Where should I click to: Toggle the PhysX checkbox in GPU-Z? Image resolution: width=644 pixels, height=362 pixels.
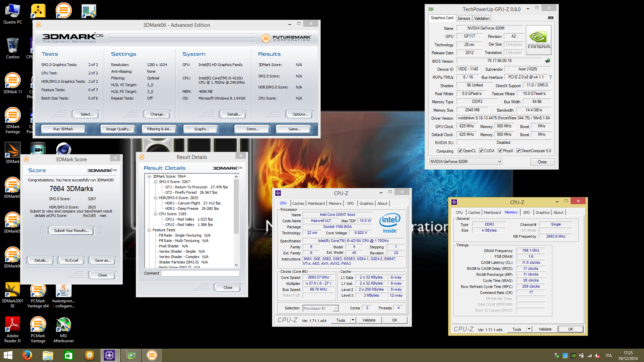[x=500, y=151]
